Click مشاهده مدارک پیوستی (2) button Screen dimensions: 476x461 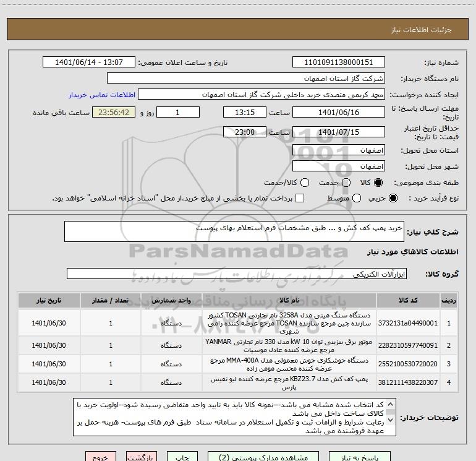(263, 457)
